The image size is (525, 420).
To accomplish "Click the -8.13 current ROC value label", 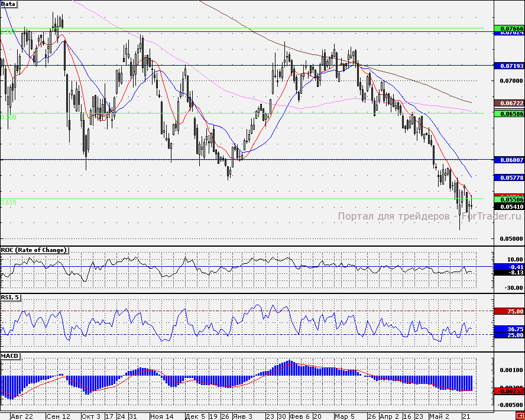I will [x=509, y=273].
